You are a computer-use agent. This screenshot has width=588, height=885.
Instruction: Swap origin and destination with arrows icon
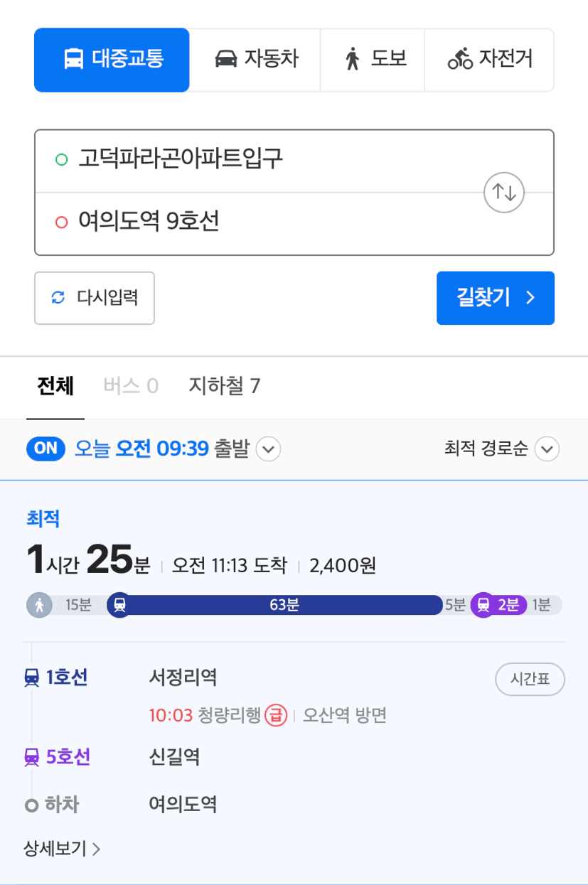coord(504,192)
